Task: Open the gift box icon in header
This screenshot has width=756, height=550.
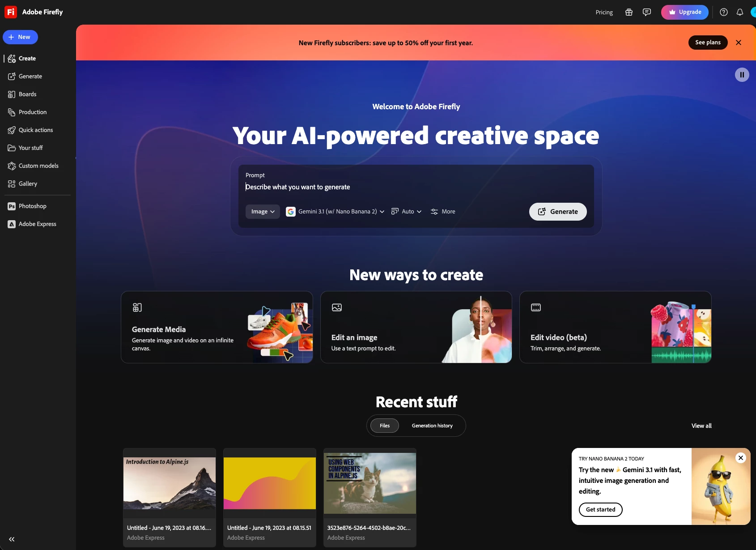Action: (629, 12)
